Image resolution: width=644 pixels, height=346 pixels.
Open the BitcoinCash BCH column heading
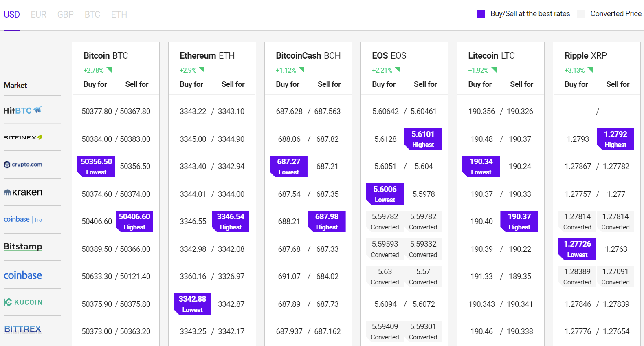tap(308, 55)
